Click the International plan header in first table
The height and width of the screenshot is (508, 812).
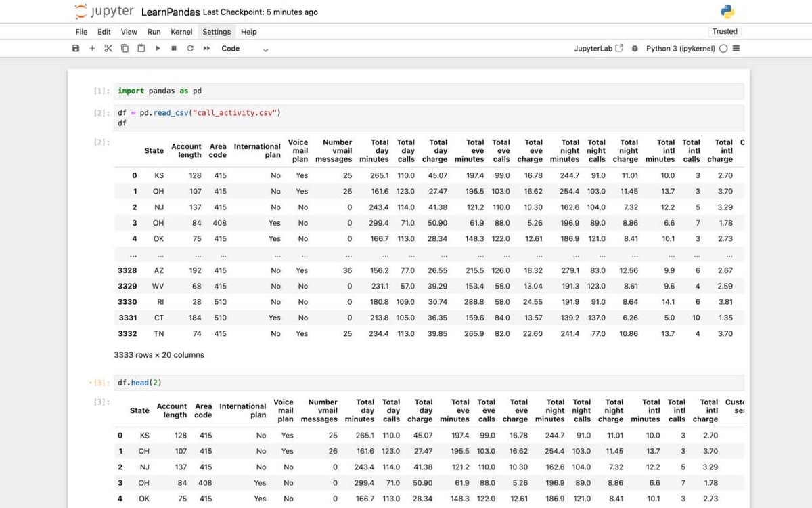tap(257, 150)
